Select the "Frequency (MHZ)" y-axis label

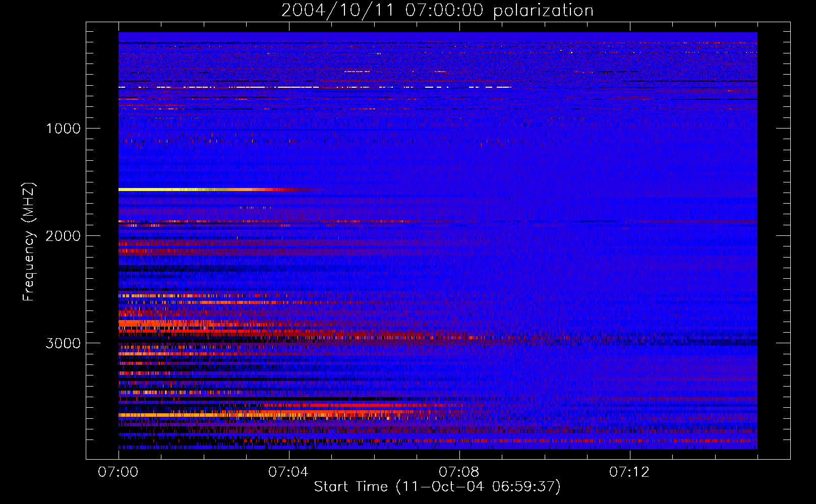pos(29,242)
